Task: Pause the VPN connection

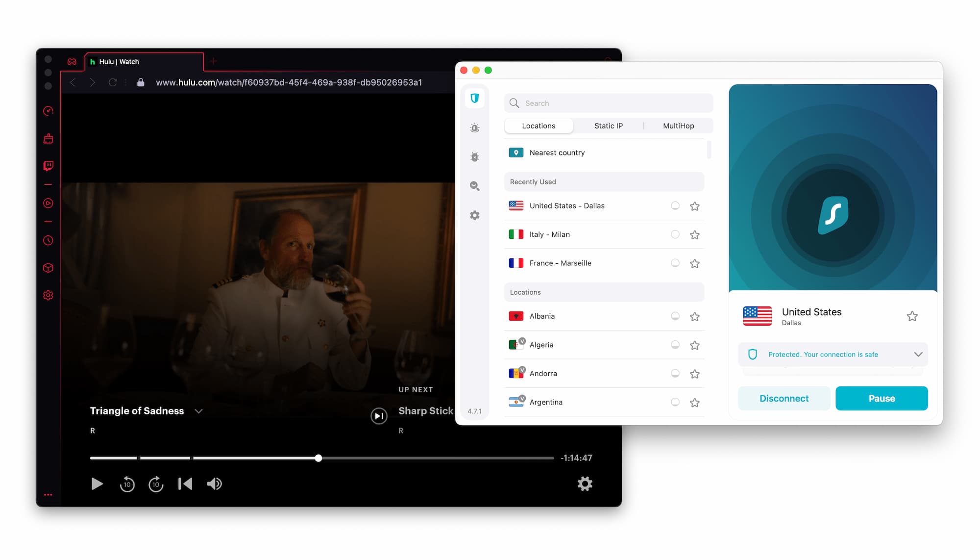Action: 882,398
